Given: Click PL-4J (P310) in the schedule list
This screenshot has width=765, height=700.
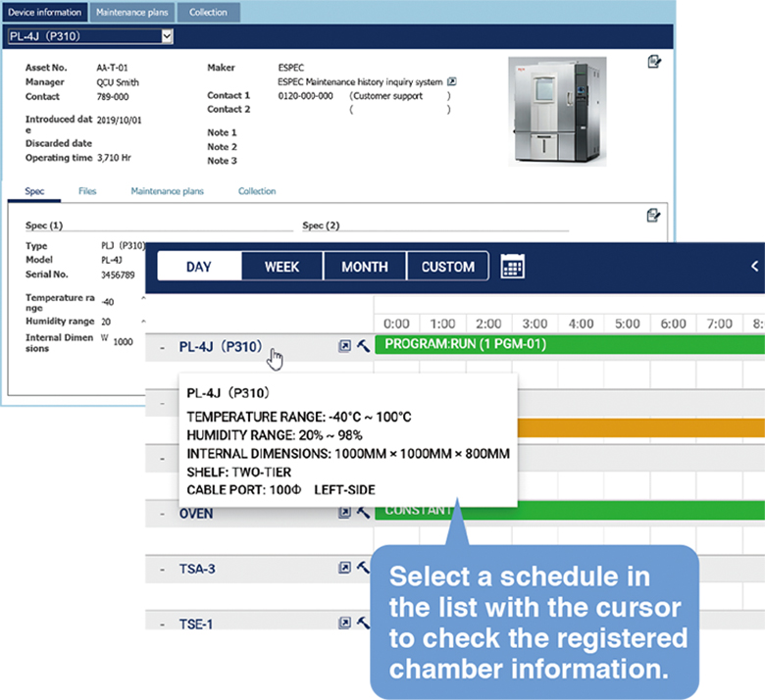Looking at the screenshot, I should (221, 347).
